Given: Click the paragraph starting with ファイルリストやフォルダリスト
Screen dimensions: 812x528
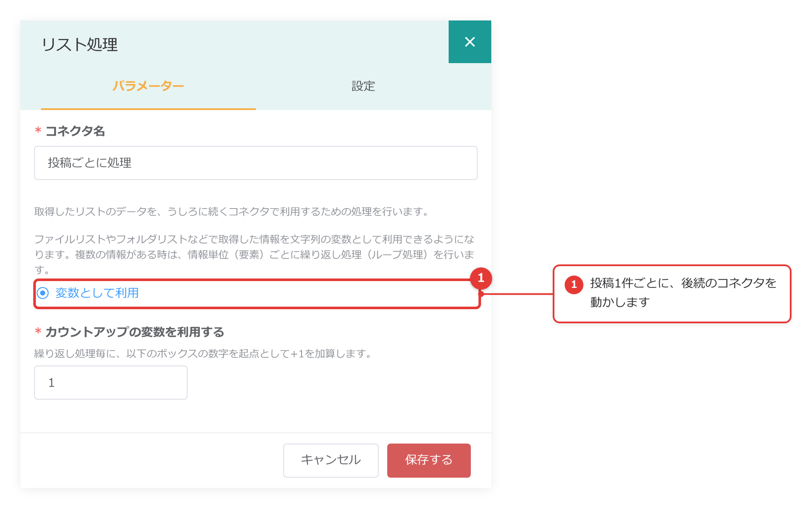Looking at the screenshot, I should coord(255,254).
